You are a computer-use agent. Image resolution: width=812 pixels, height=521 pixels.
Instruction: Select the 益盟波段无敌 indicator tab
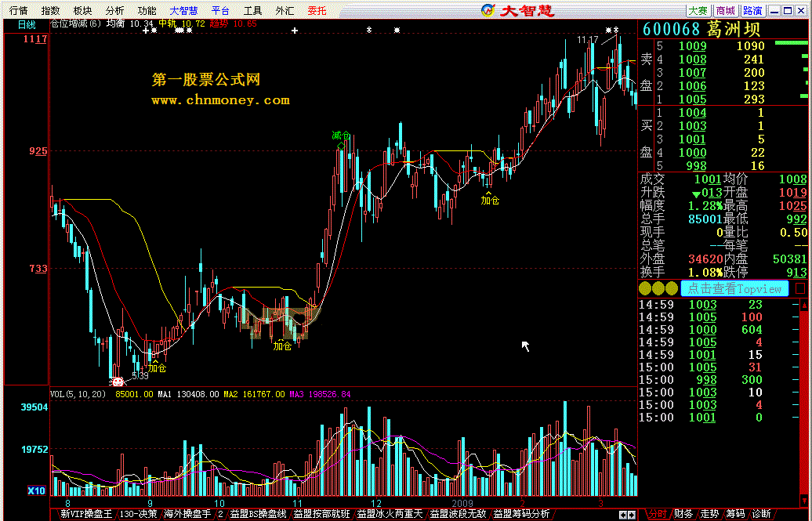(x=458, y=514)
